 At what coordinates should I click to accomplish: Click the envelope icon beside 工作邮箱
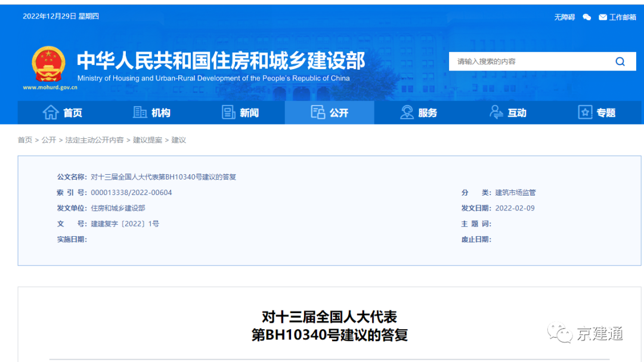tap(603, 17)
